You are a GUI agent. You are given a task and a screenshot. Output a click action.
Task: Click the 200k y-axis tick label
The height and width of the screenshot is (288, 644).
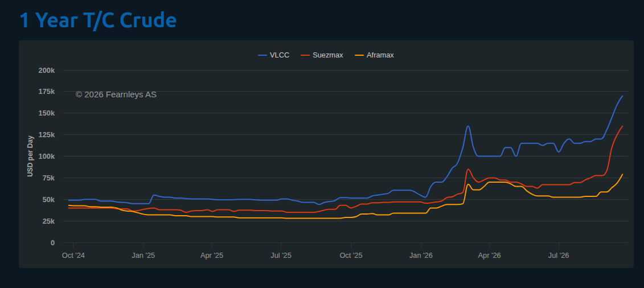[47, 70]
